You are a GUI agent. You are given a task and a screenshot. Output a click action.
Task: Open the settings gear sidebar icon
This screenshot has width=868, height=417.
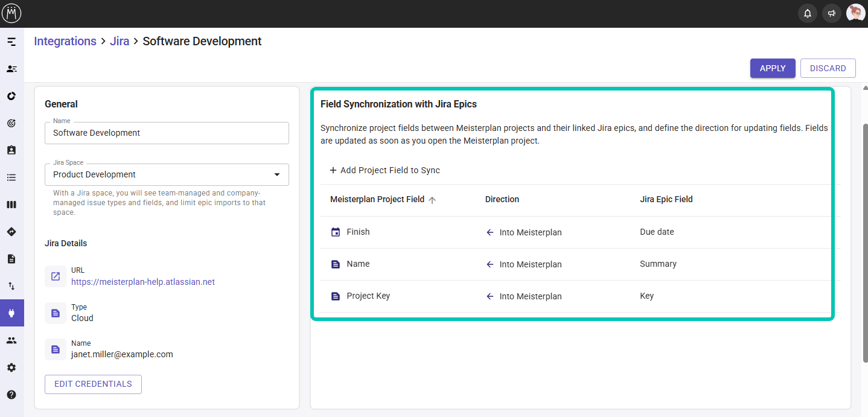[x=11, y=368]
